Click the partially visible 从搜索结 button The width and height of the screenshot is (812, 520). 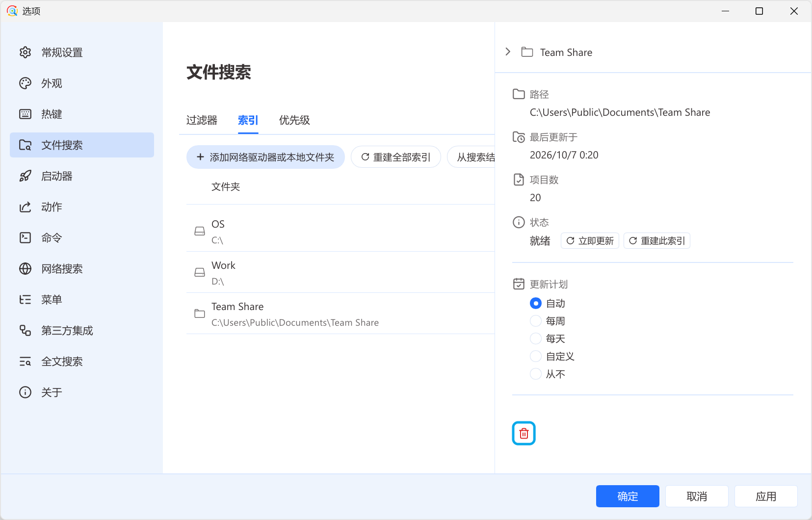(x=471, y=157)
